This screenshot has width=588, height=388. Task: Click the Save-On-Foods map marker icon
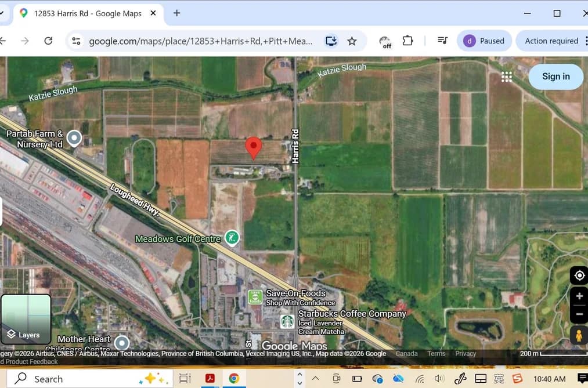[x=255, y=297]
